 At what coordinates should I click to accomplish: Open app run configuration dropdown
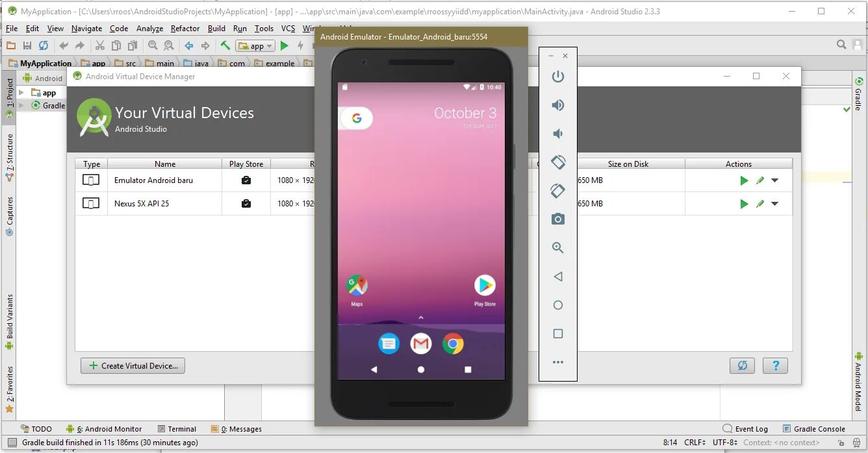256,45
